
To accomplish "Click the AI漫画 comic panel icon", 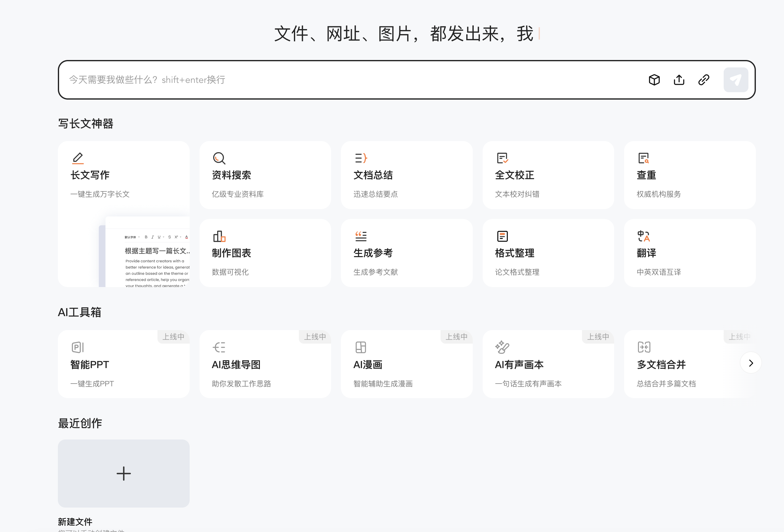I will tap(361, 347).
